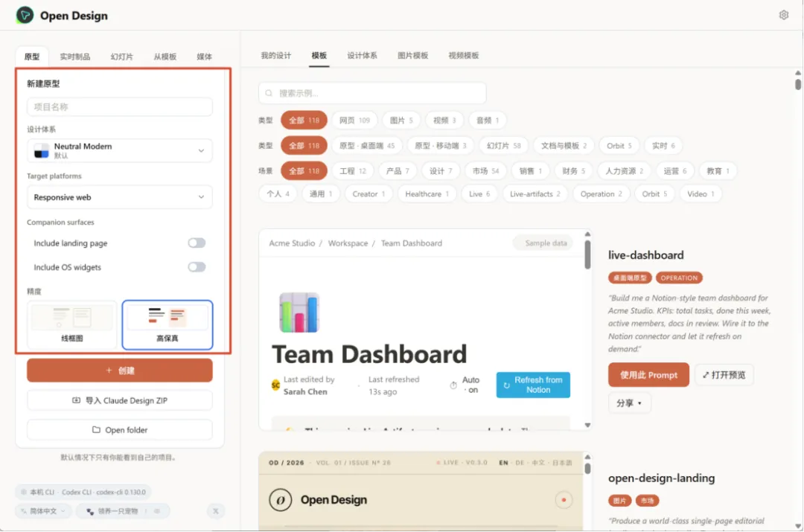This screenshot has width=804, height=532.
Task: Click the Team Dashboard preview scrollbar thumb
Action: pos(587,254)
